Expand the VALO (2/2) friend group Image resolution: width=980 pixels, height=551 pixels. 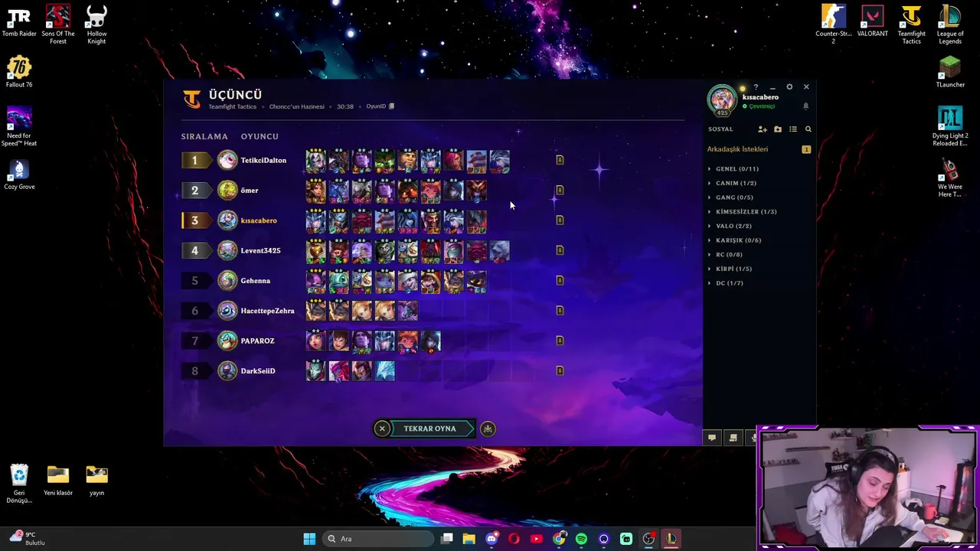coord(729,226)
